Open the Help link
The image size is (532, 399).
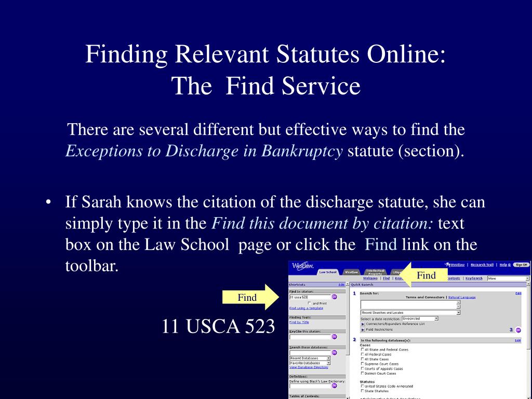click(x=505, y=264)
